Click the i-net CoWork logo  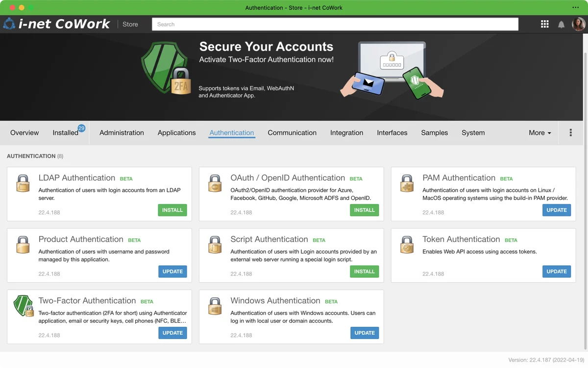56,24
